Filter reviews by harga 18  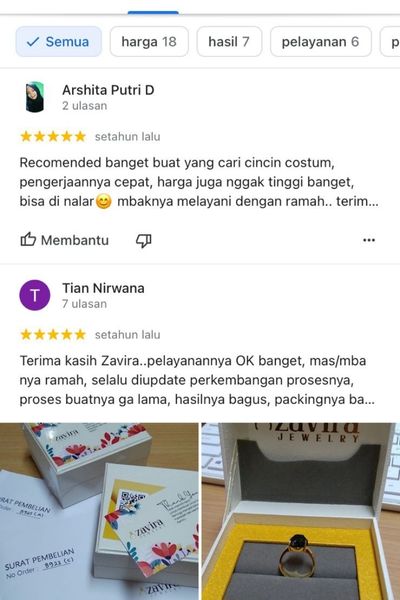tap(149, 42)
